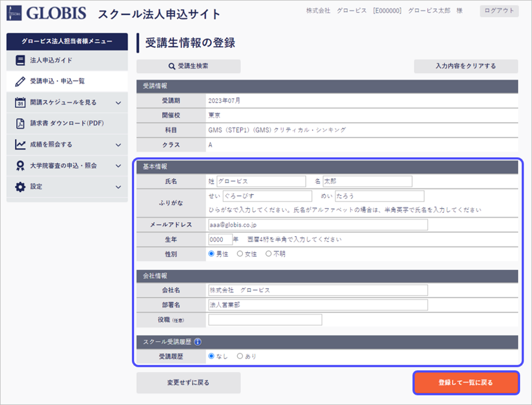
Task: Click the 基本情報 section header
Action: (x=327, y=167)
